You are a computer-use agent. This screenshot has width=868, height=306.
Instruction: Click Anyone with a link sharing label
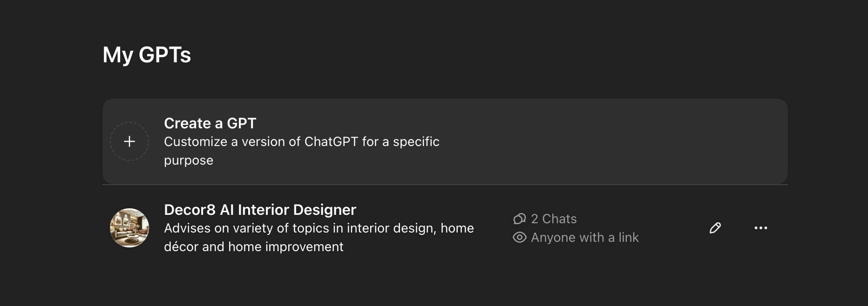click(585, 237)
